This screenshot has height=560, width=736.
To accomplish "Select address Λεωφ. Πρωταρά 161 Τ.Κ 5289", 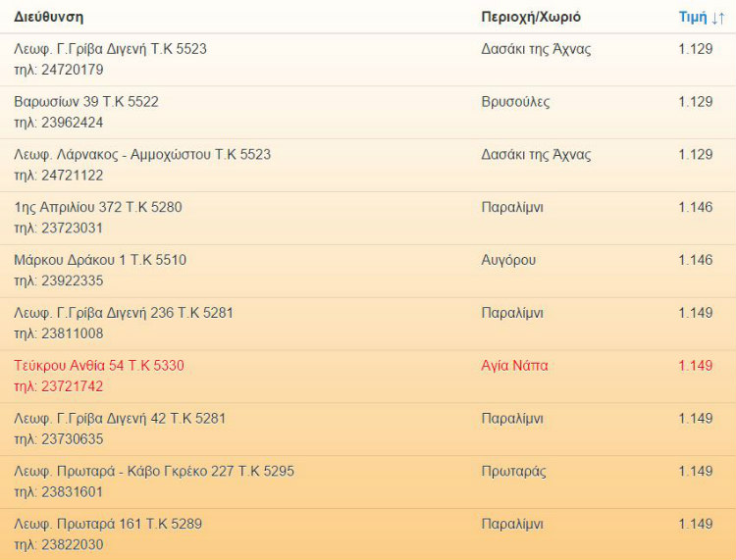I will 108,524.
